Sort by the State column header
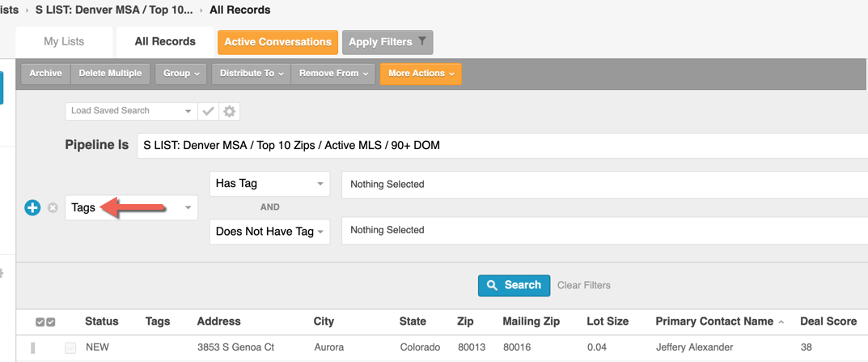Screen dimensions: 868x362 (x=413, y=322)
